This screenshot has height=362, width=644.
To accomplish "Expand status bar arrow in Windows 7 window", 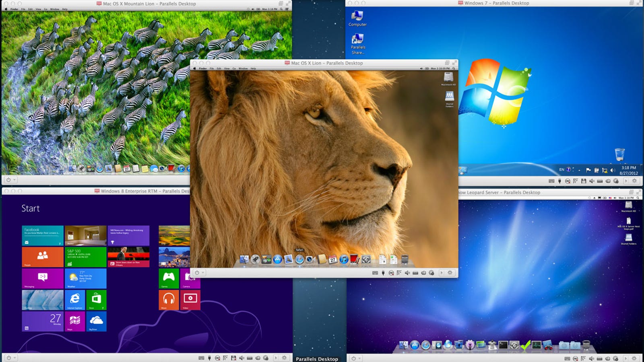I will coord(626,181).
